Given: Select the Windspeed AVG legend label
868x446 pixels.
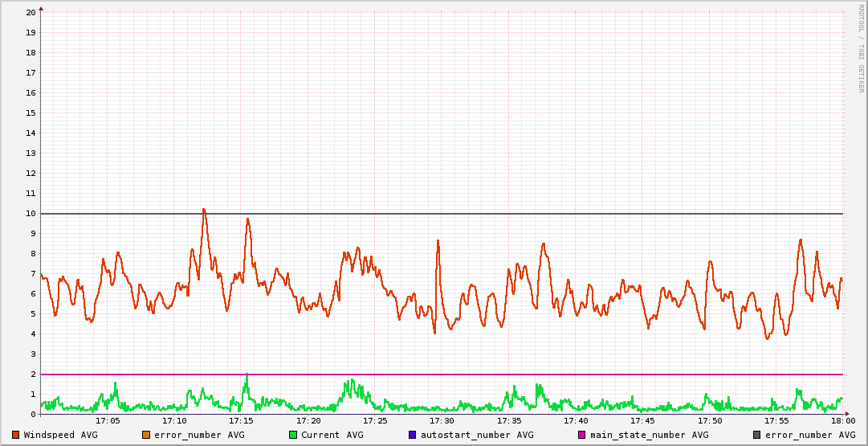Looking at the screenshot, I should [60, 435].
